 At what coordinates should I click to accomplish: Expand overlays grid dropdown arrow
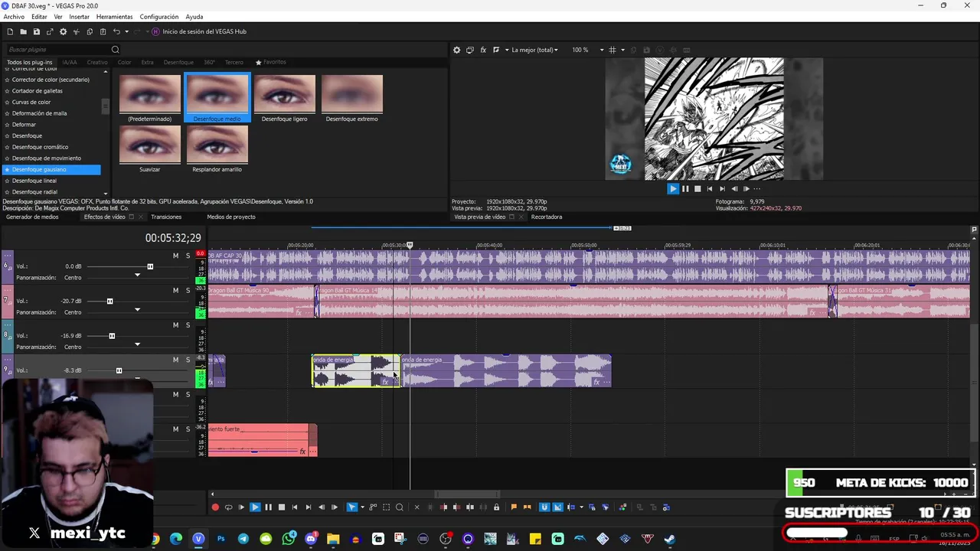[x=622, y=50]
